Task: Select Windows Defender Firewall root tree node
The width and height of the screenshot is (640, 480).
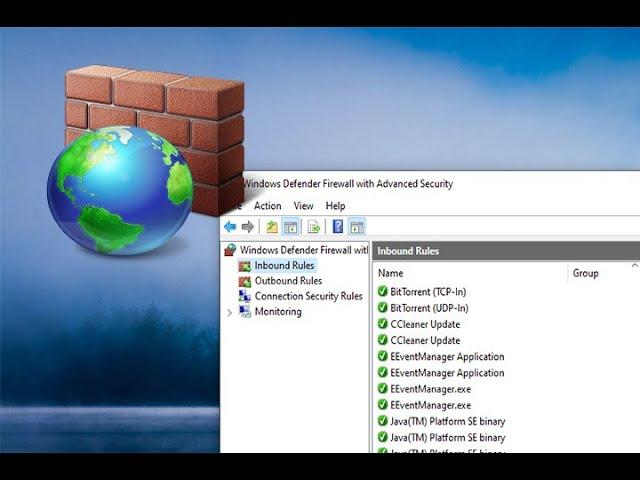Action: pyautogui.click(x=304, y=250)
